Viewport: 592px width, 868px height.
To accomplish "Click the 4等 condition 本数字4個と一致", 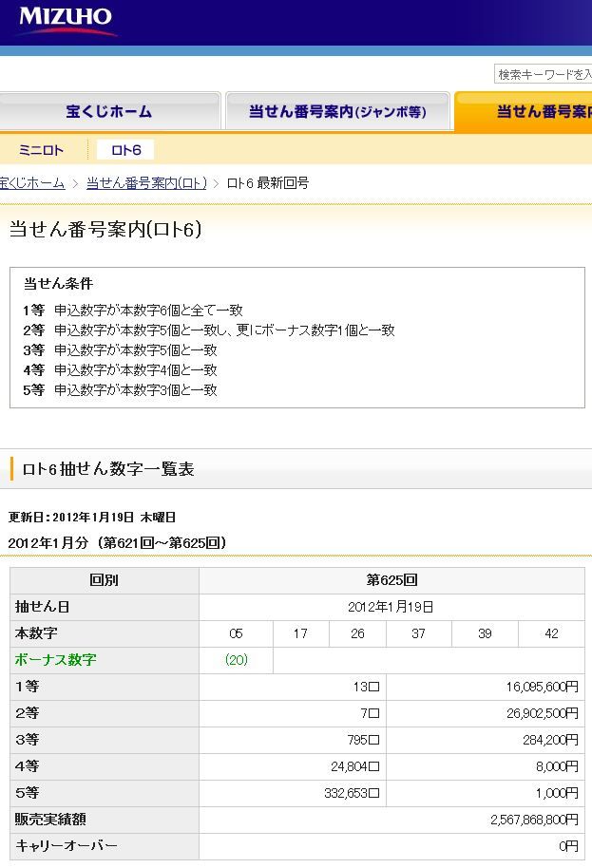I will coord(120,369).
